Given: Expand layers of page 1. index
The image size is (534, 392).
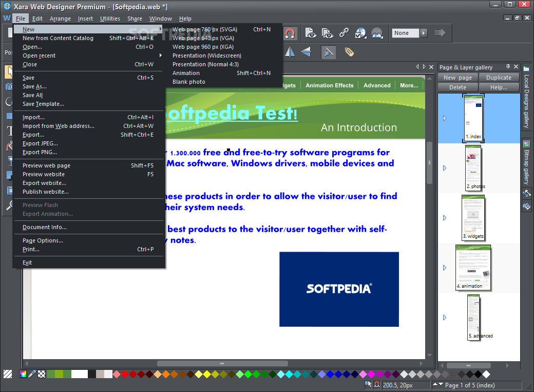Looking at the screenshot, I should [x=445, y=118].
